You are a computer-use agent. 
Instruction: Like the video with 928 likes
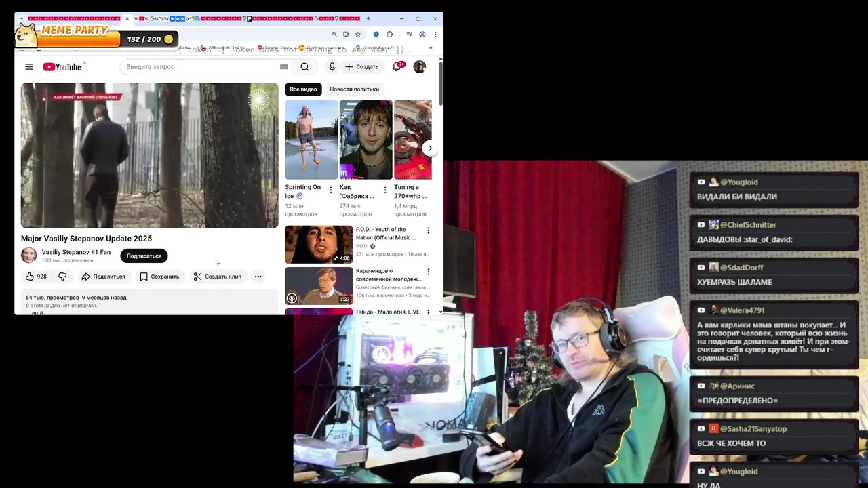coord(36,277)
